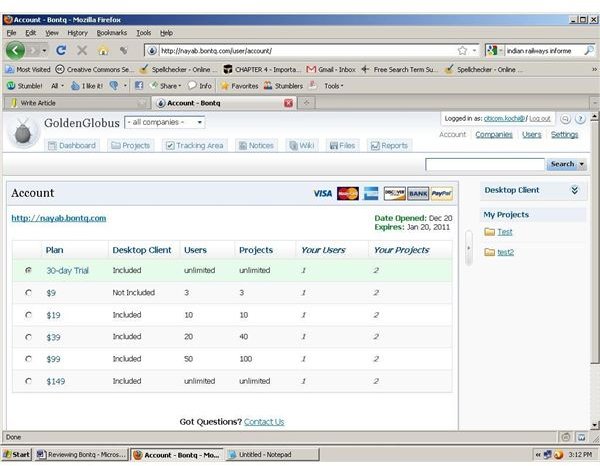
Task: Open the back history dropdown arrow
Action: pyautogui.click(x=44, y=51)
